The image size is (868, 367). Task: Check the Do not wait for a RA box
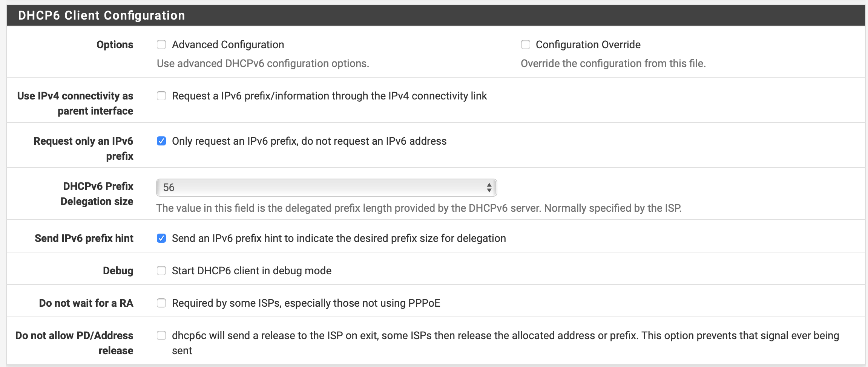click(x=161, y=303)
